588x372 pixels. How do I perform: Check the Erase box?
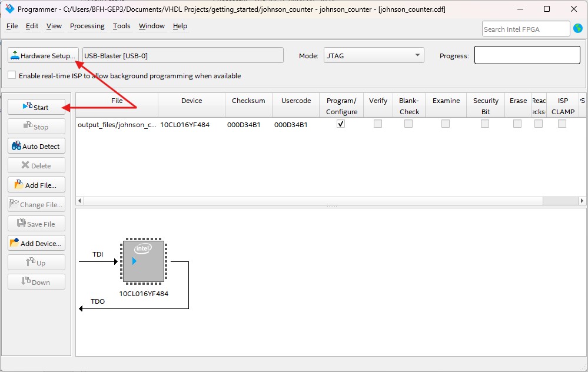tap(517, 124)
